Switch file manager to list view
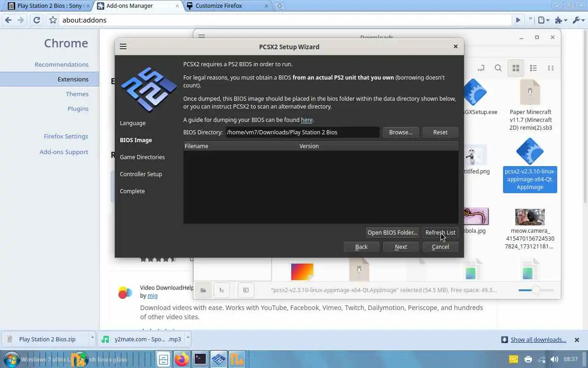 pyautogui.click(x=533, y=68)
